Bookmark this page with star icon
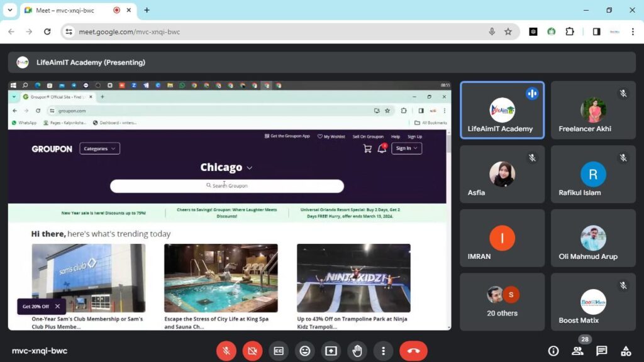 point(508,31)
